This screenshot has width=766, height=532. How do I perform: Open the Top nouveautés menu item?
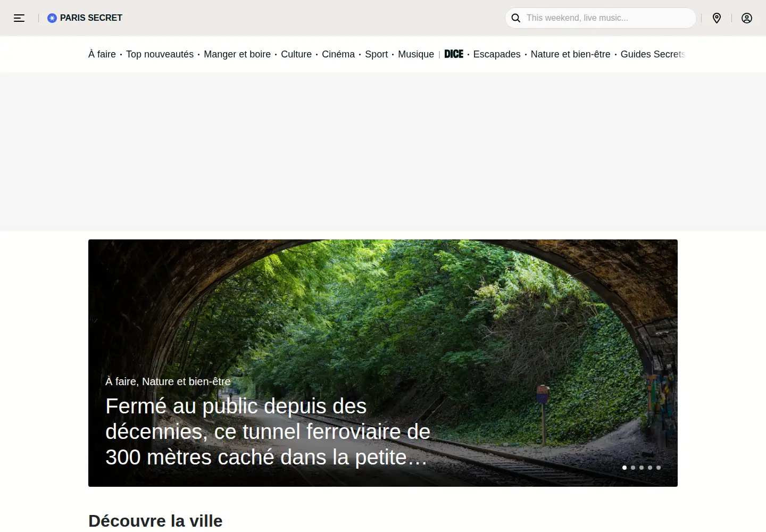point(160,54)
